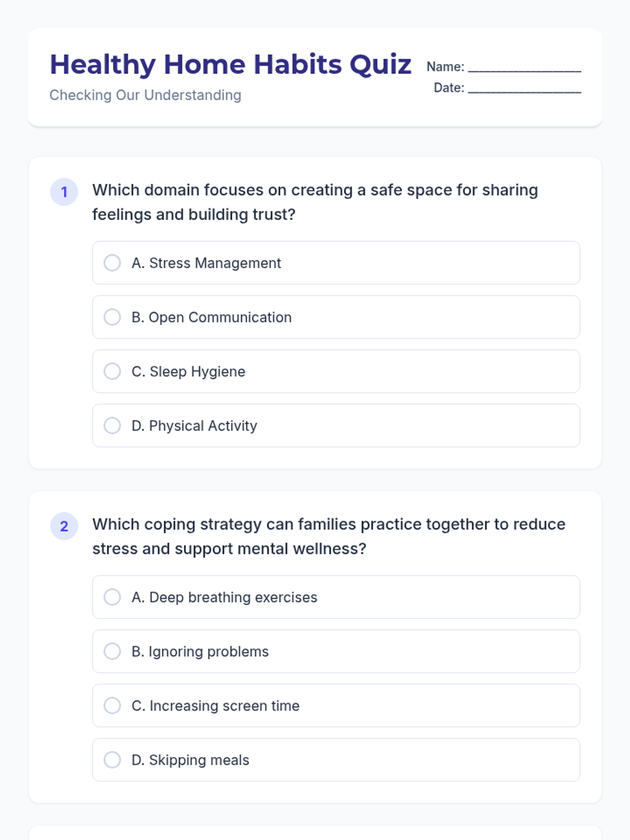
Task: Choose the Open Communication radio option
Action: coord(112,317)
